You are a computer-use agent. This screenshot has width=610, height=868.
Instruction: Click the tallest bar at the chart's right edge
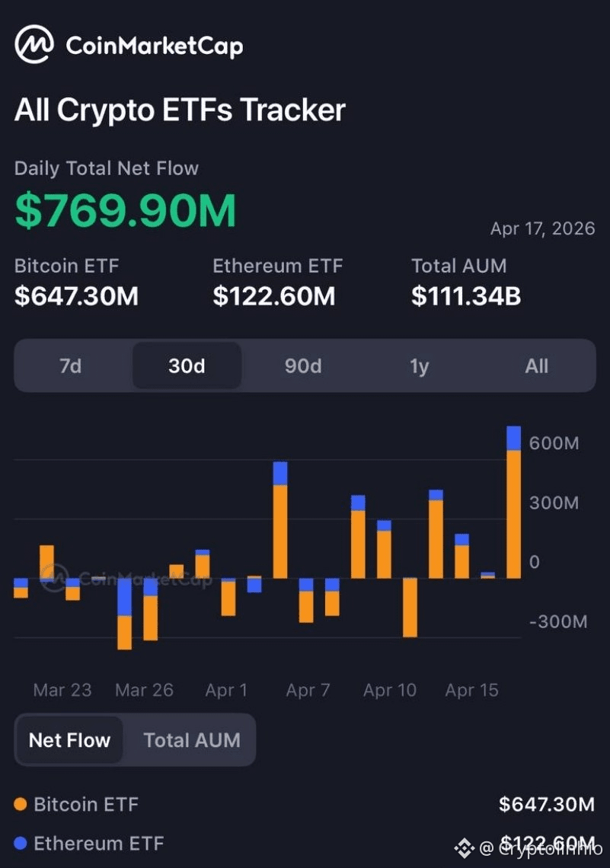coord(514,502)
